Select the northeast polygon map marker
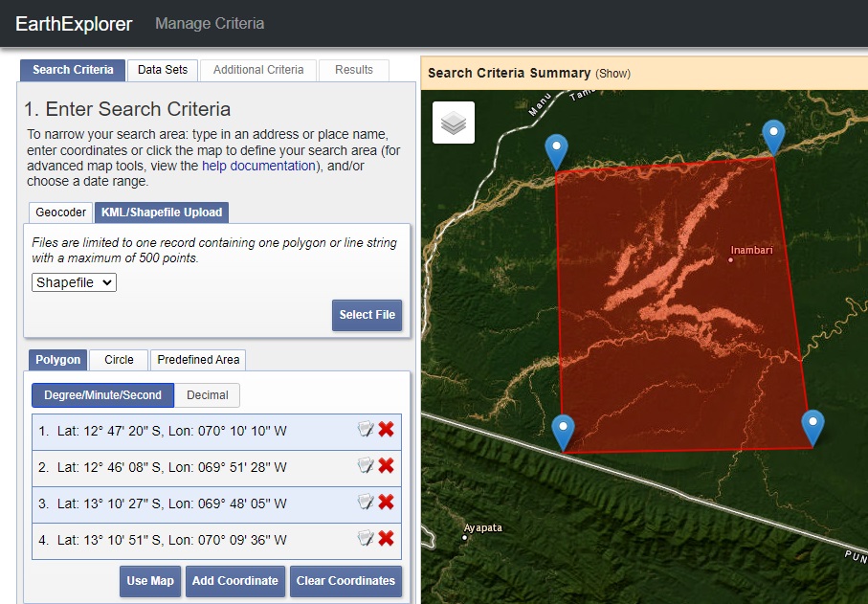The width and height of the screenshot is (868, 604). (773, 137)
